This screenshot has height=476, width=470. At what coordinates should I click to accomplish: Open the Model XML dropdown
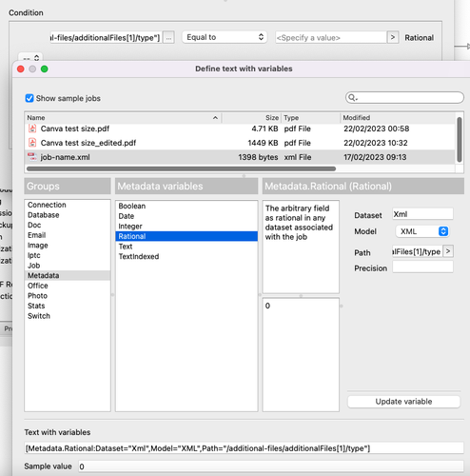pos(422,231)
